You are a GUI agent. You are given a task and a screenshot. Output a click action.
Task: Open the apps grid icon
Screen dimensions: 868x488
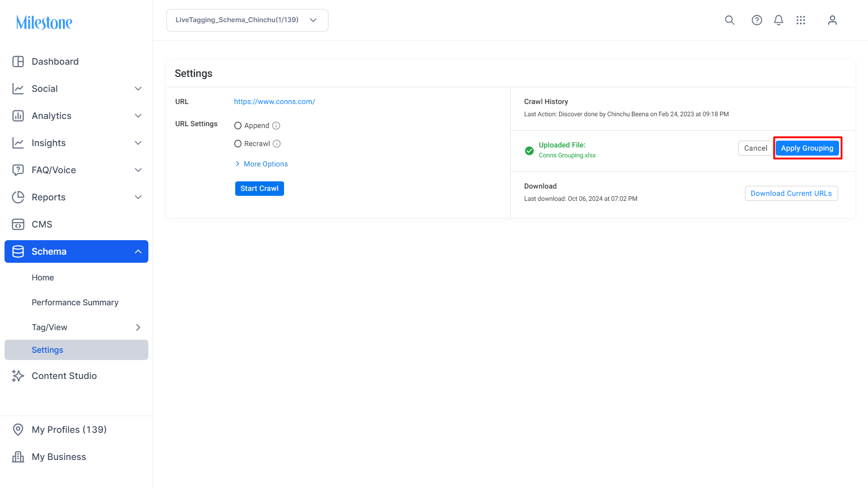(x=801, y=20)
